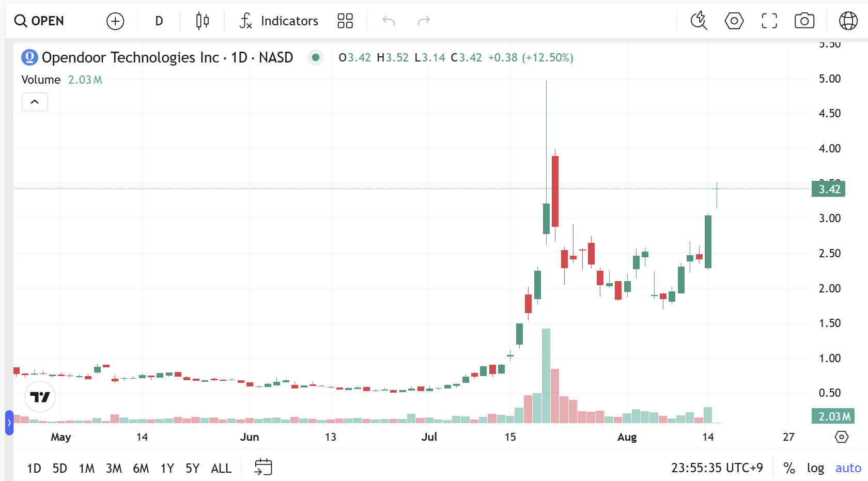868x481 pixels.
Task: Collapse the indicator legend with chevron
Action: pyautogui.click(x=35, y=102)
